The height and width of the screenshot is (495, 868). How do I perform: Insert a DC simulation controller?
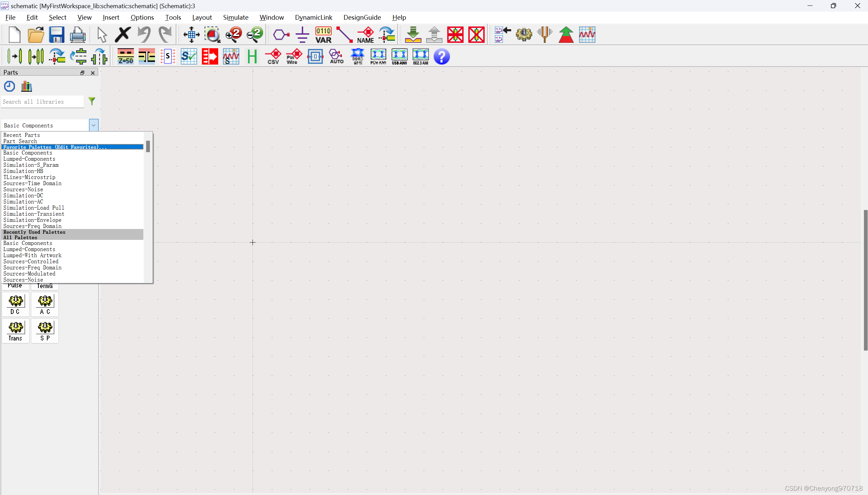point(16,304)
